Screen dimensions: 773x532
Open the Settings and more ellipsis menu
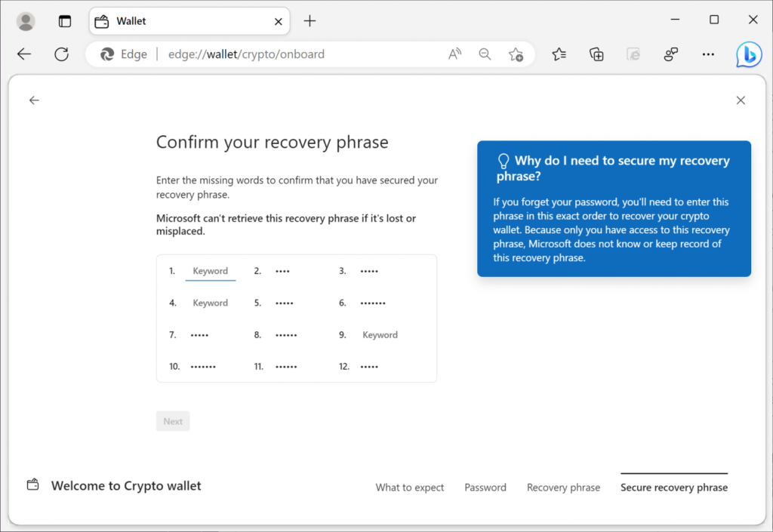point(708,54)
